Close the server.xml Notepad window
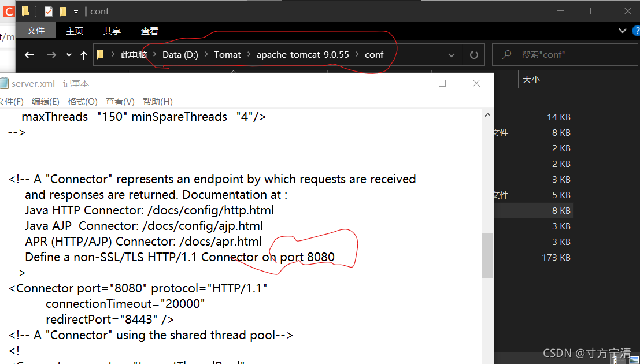This screenshot has width=640, height=364. 476,83
